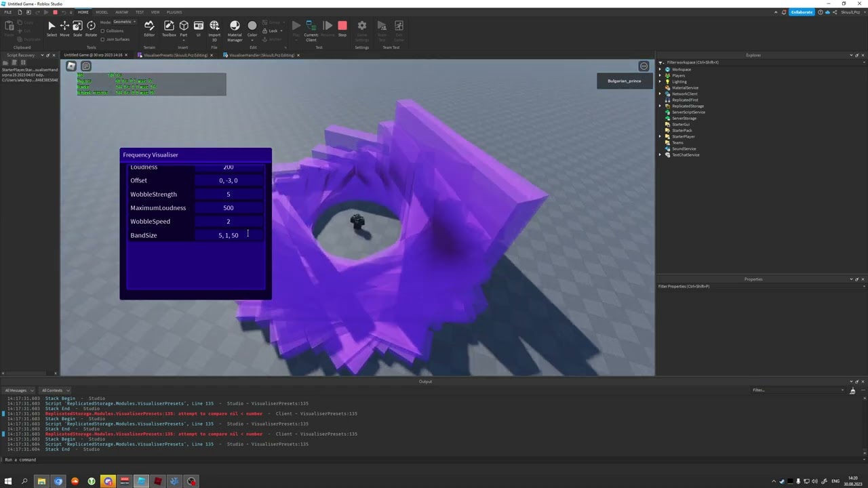Image resolution: width=868 pixels, height=488 pixels.
Task: Open Import 3D
Action: 214,30
